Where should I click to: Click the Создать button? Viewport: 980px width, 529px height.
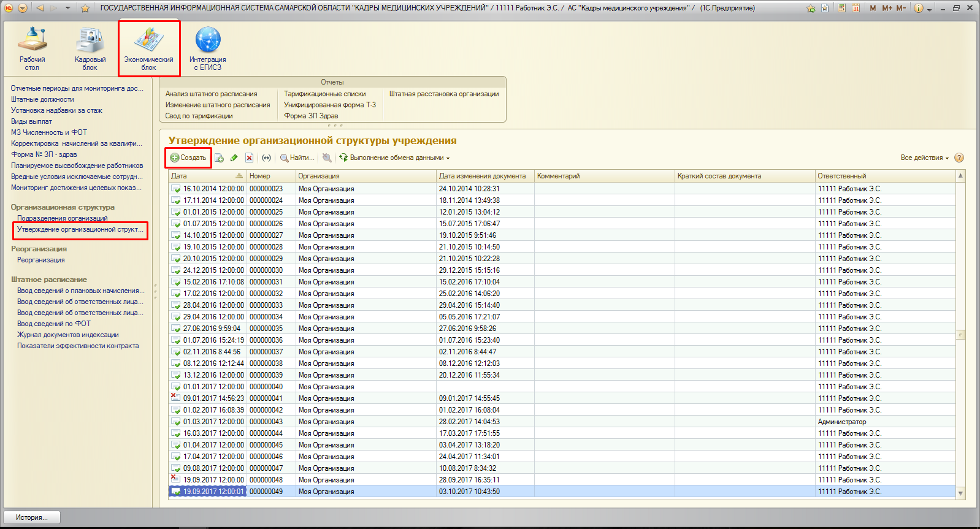pyautogui.click(x=188, y=158)
